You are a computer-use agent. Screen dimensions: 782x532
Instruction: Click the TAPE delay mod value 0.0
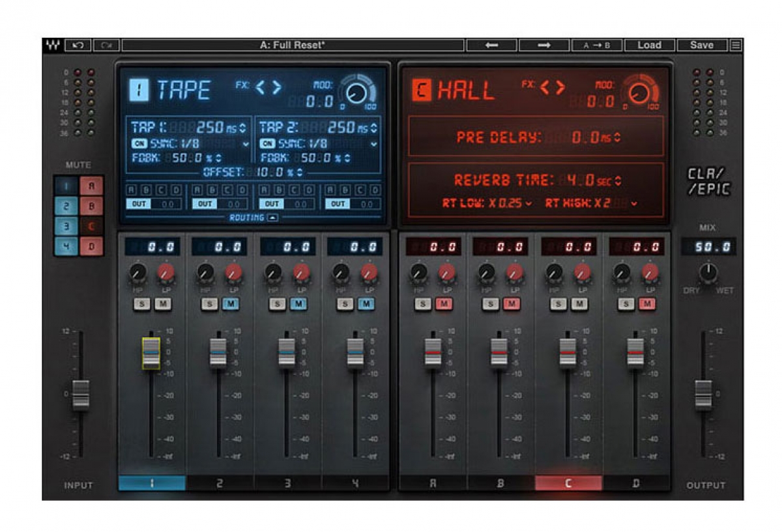(x=320, y=102)
